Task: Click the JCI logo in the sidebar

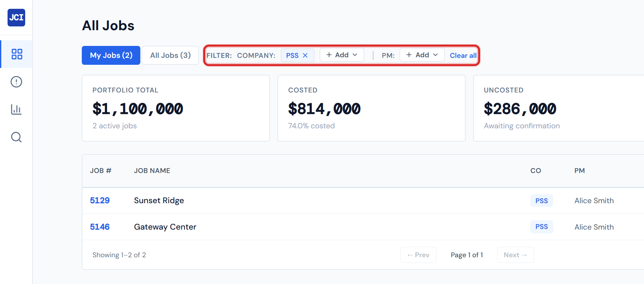Action: coord(16,18)
